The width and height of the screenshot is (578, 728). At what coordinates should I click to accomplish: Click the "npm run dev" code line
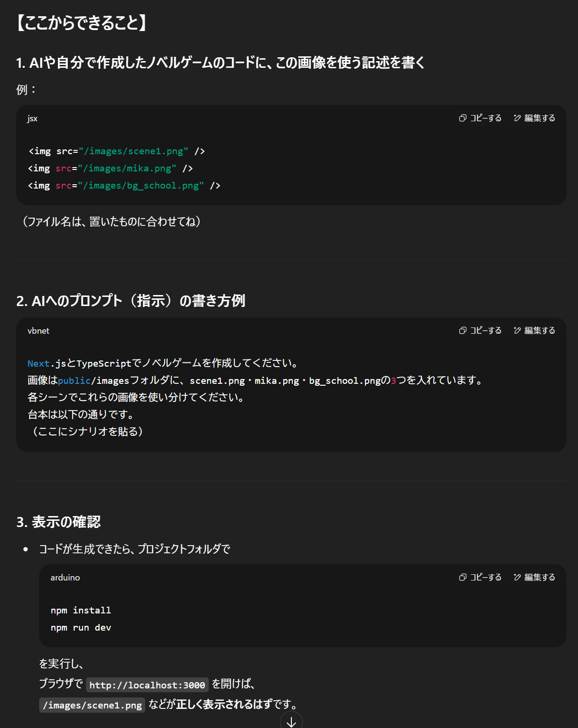pyautogui.click(x=81, y=627)
